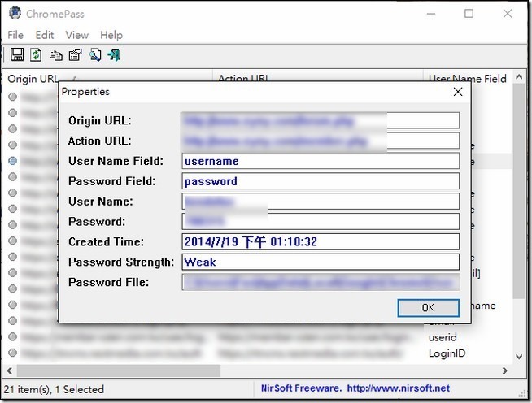The height and width of the screenshot is (403, 532).
Task: Click the Password File field
Action: pos(321,282)
